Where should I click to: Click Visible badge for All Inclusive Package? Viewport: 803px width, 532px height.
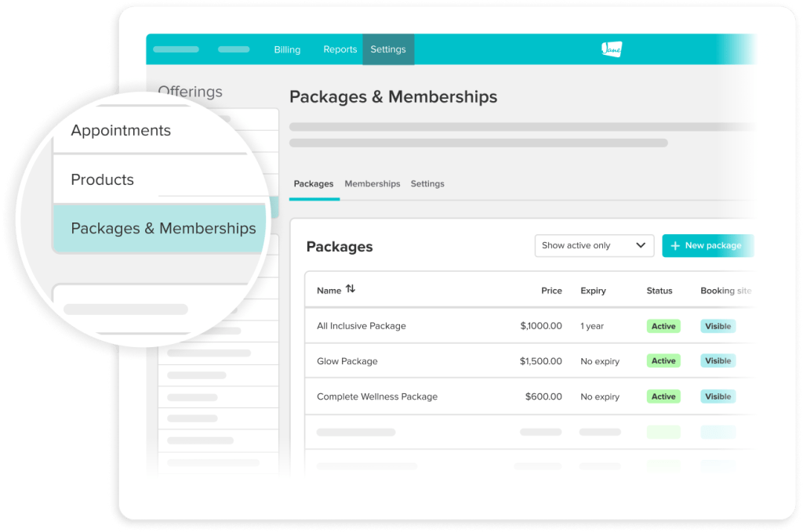coord(718,326)
